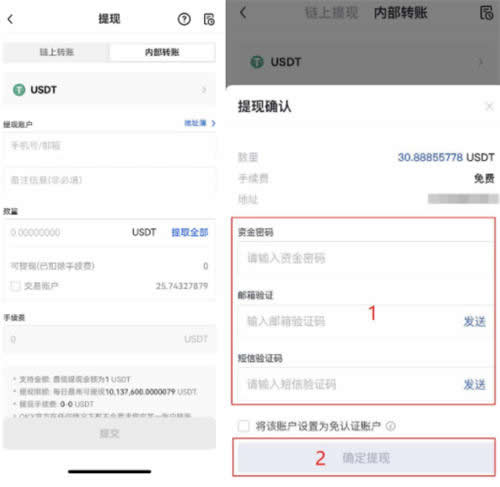Tap the back arrow on withdrawal page
Viewport: 500px width, 487px height.
tap(10, 19)
